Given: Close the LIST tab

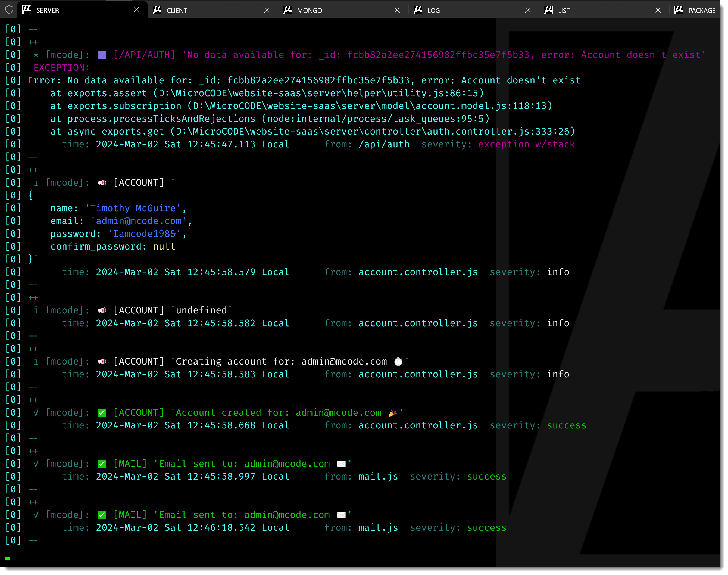Looking at the screenshot, I should pos(658,10).
